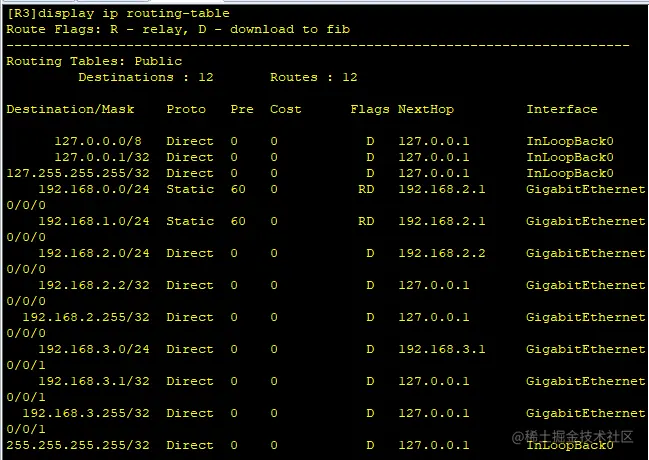The image size is (649, 460).
Task: Click the 'RD' flag of route 192.168.0.0/24
Action: tap(366, 189)
